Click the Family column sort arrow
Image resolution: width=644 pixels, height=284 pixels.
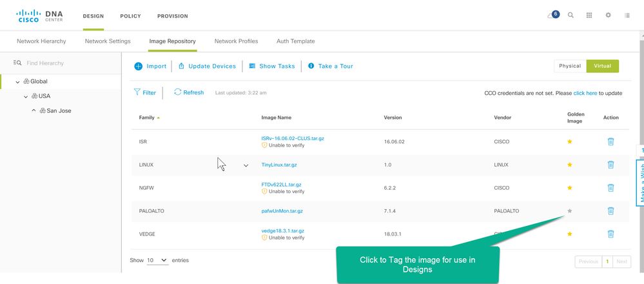click(x=158, y=117)
